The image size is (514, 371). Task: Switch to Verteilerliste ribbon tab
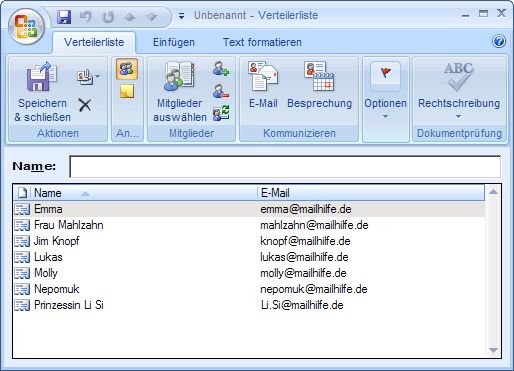click(94, 42)
